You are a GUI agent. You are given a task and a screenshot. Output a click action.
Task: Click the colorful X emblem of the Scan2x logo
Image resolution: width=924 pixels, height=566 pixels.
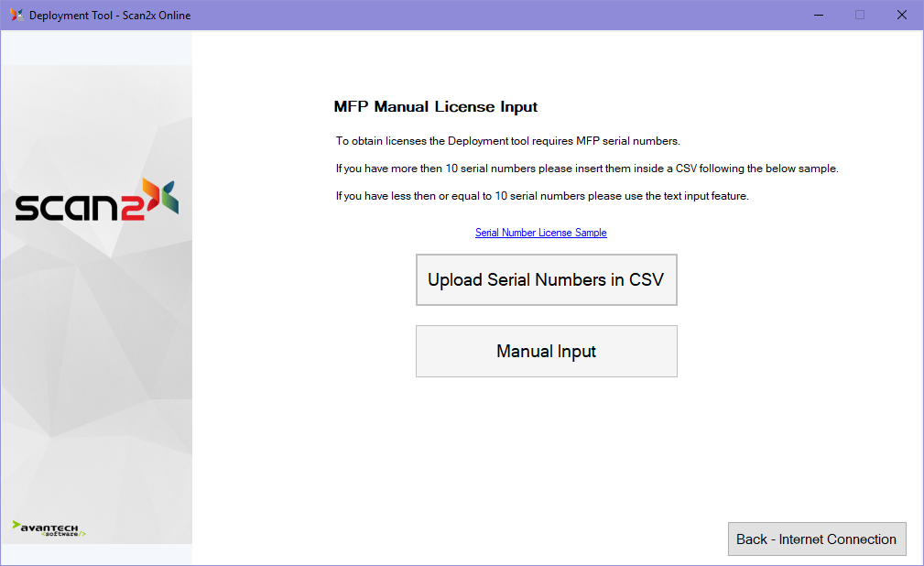coord(159,197)
